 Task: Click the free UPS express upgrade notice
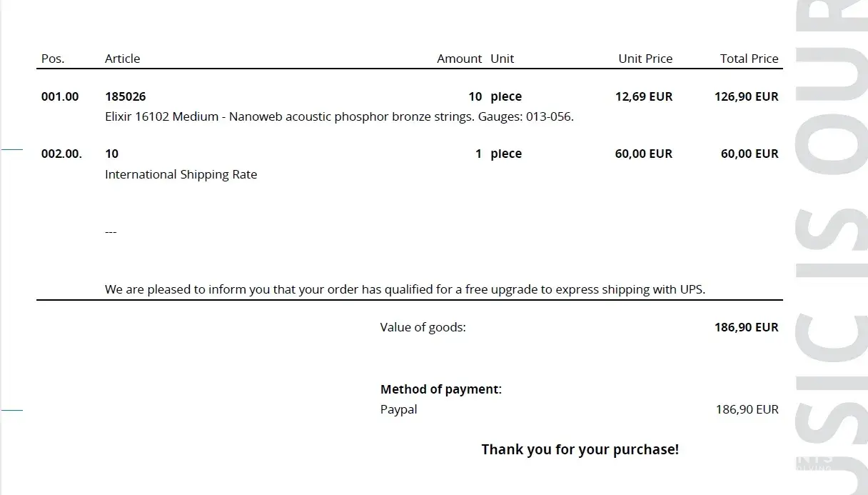[405, 289]
